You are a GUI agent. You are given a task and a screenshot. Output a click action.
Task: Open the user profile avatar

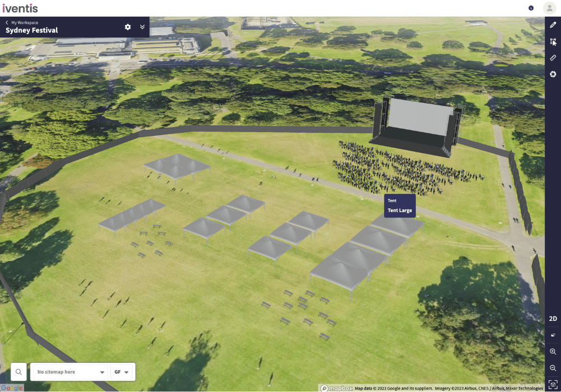[x=549, y=8]
